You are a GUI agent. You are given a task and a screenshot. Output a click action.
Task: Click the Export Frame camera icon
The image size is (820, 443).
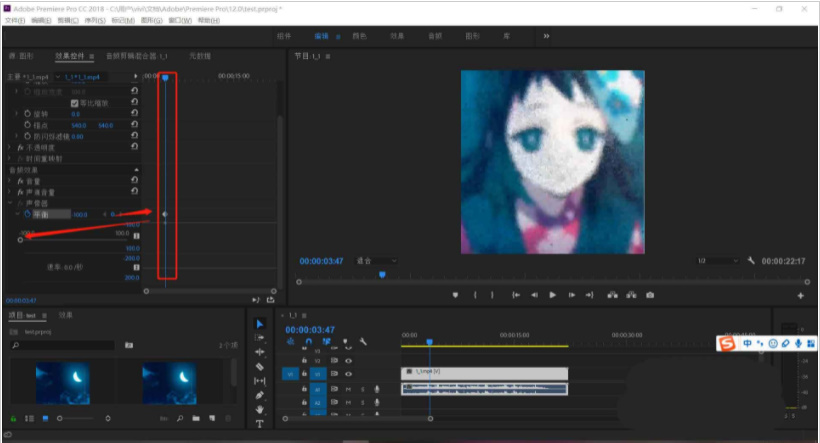(x=650, y=295)
